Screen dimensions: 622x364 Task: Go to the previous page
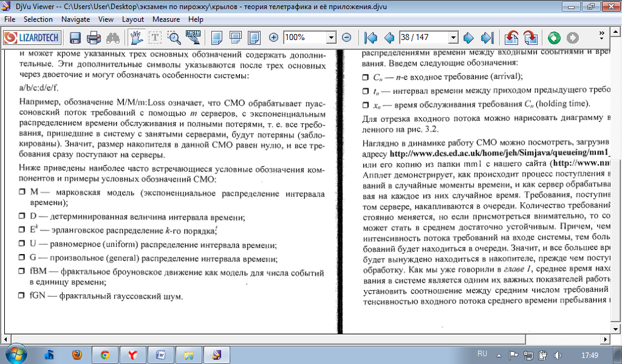(389, 38)
